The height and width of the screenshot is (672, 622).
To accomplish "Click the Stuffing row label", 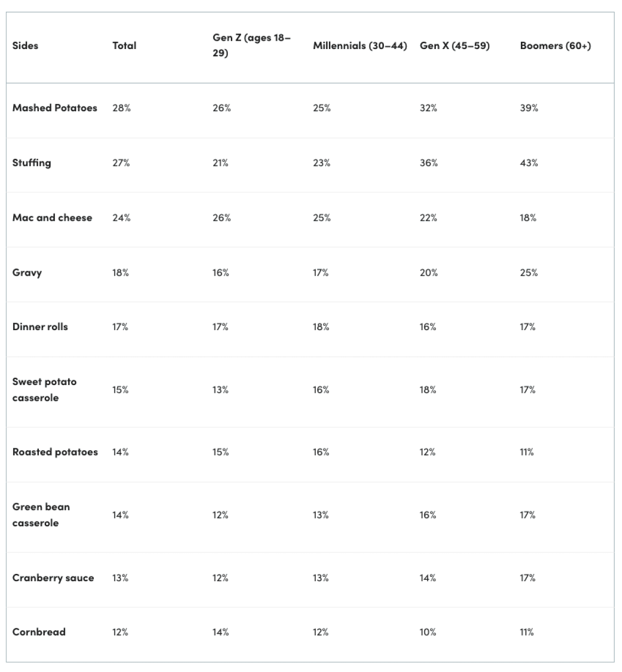I will [32, 163].
